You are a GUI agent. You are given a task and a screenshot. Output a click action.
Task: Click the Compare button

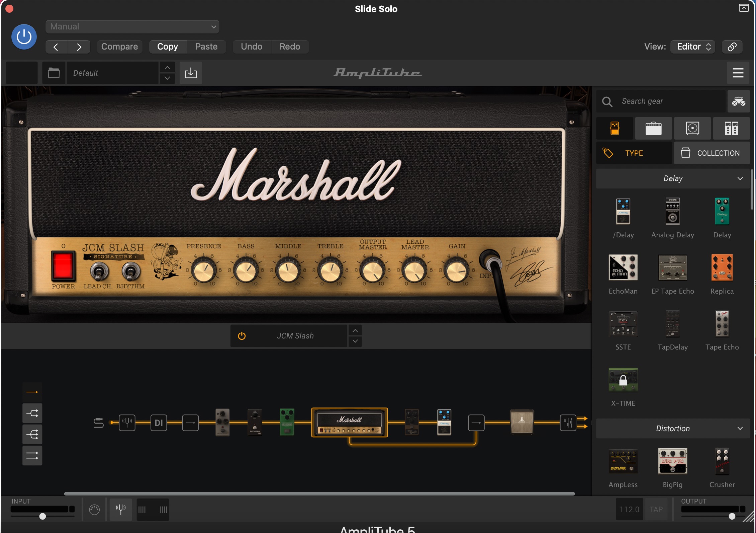point(119,47)
